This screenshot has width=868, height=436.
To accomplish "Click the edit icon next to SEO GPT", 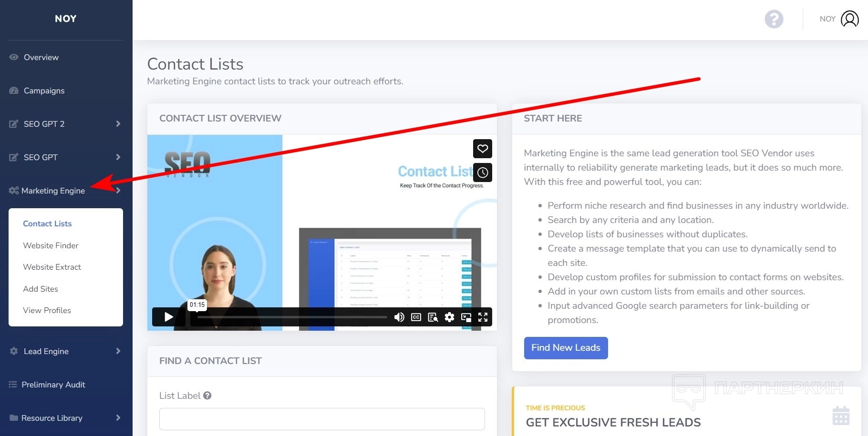I will click(14, 157).
